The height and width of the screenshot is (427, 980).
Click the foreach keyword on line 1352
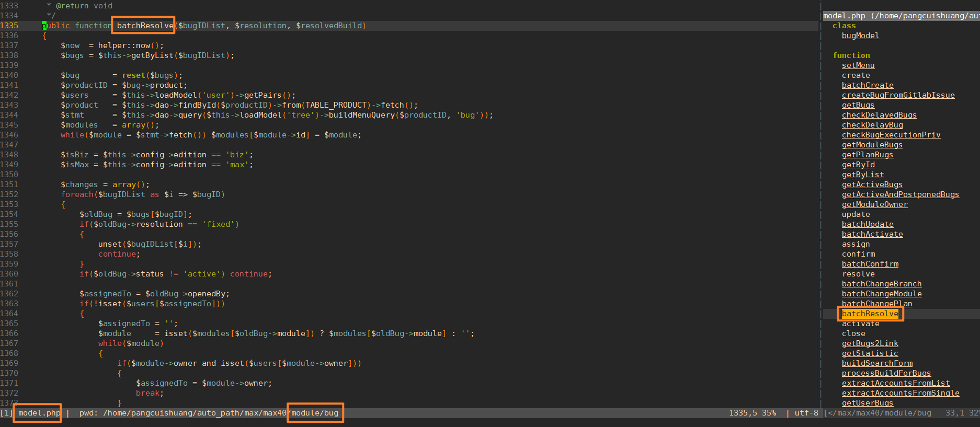point(77,194)
